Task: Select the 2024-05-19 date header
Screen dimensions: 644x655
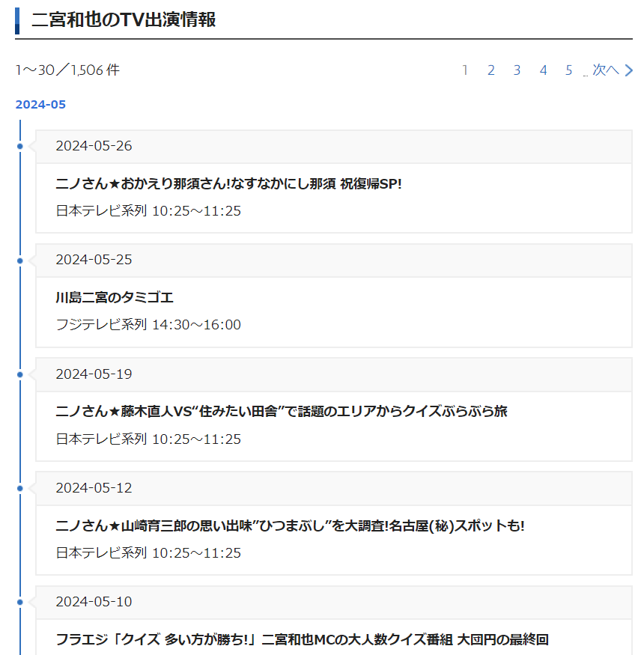Action: tap(333, 374)
